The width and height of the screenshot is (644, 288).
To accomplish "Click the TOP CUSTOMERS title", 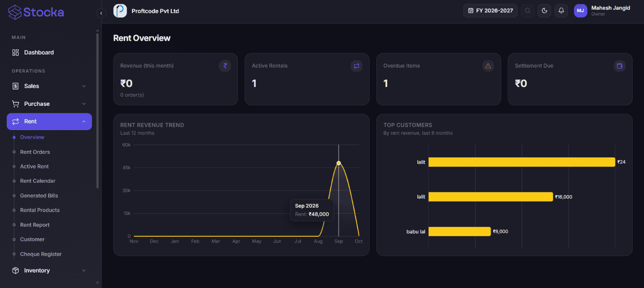I will point(408,125).
